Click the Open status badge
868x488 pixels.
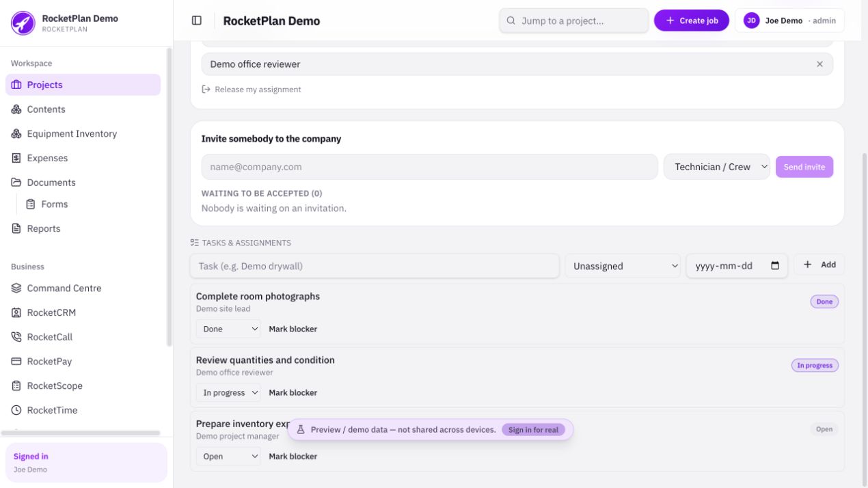tap(824, 429)
